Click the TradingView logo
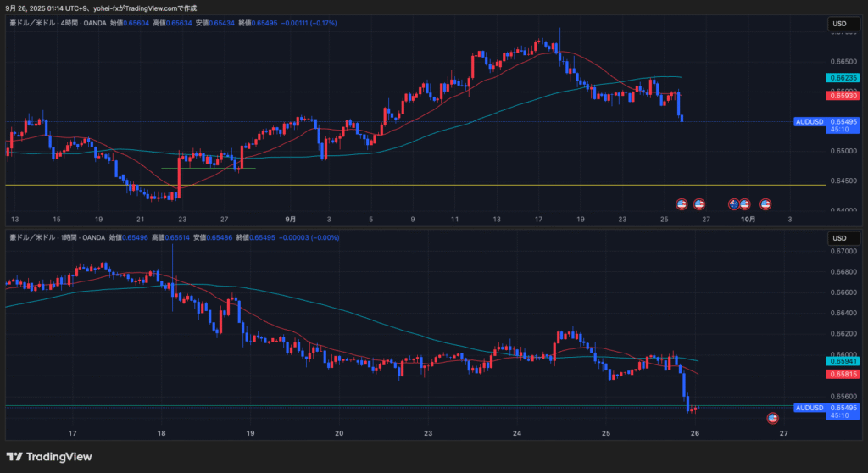The height and width of the screenshot is (473, 868). pyautogui.click(x=49, y=458)
